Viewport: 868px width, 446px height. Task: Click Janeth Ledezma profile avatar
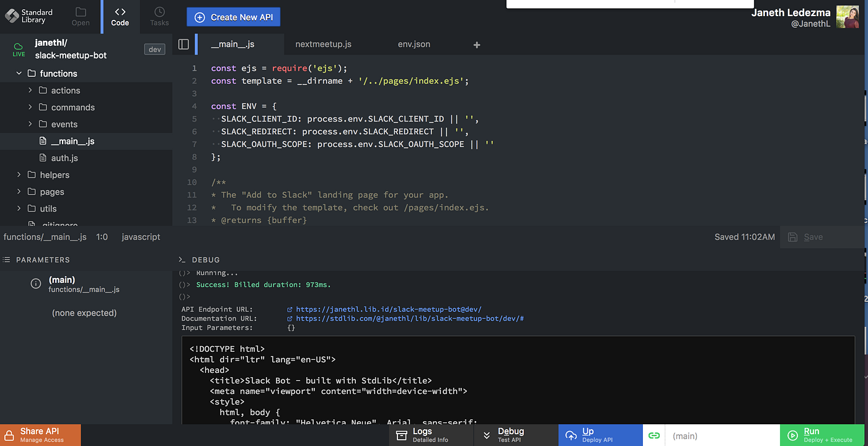848,17
